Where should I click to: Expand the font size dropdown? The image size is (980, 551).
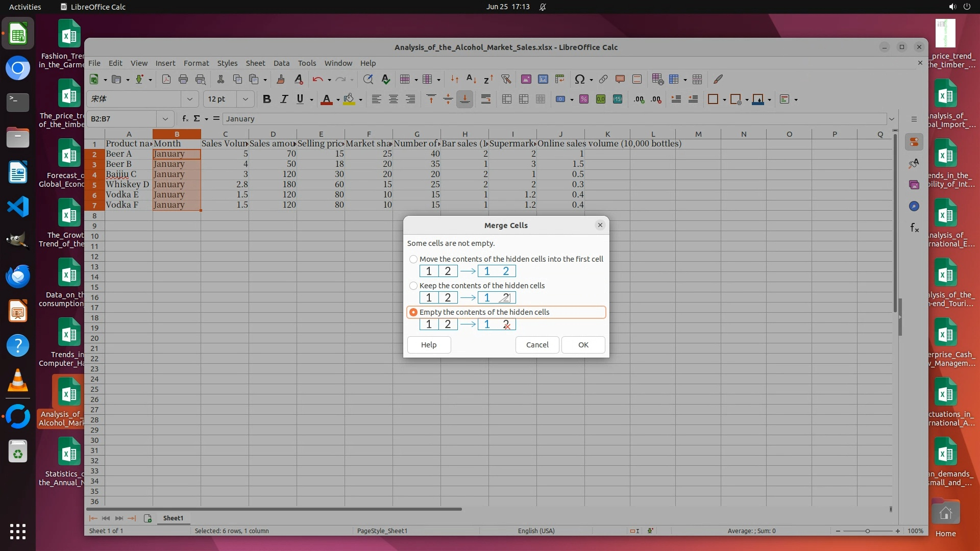pos(246,99)
